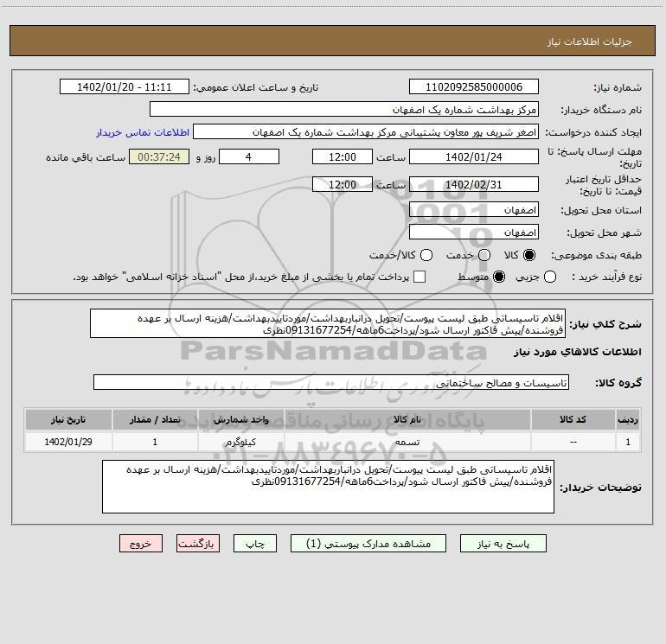Click the بازگشت back button
Image resolution: width=666 pixels, height=644 pixels.
pos(198,544)
